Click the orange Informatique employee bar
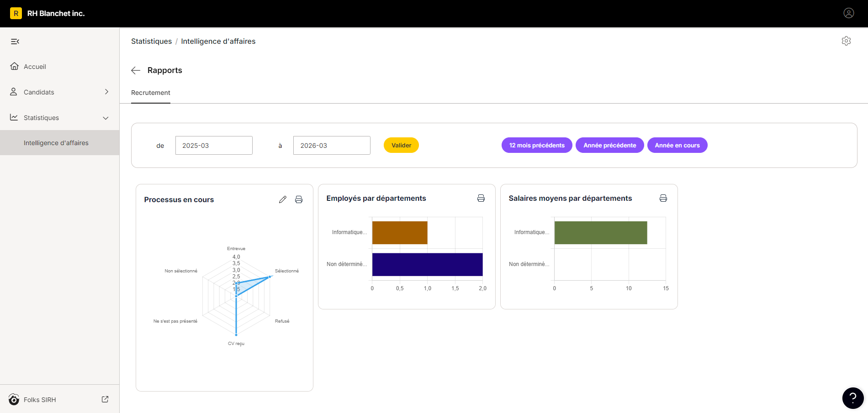 point(400,233)
